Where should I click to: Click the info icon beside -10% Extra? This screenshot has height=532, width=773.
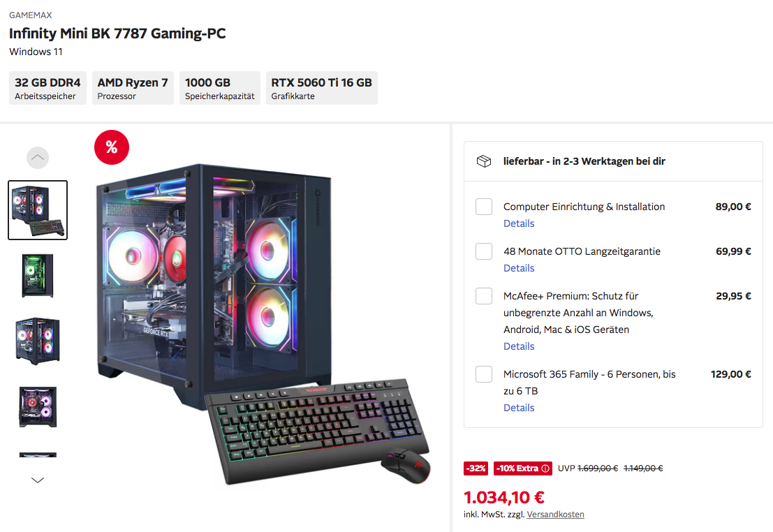point(545,468)
